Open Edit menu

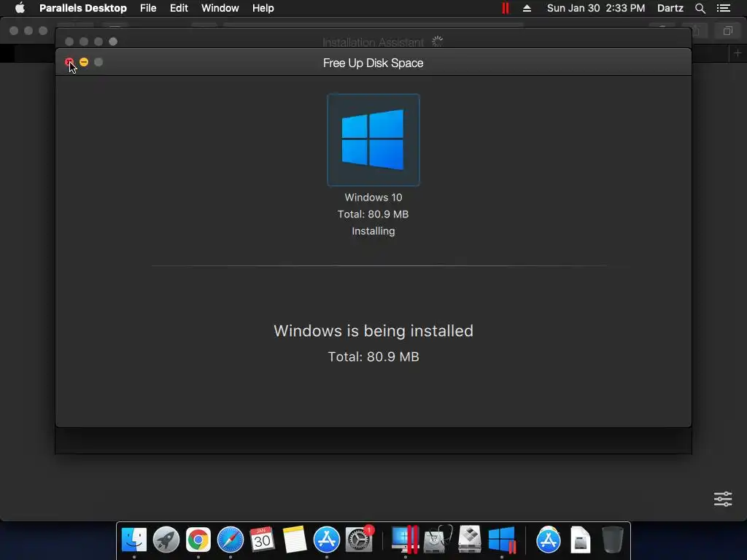pyautogui.click(x=179, y=8)
